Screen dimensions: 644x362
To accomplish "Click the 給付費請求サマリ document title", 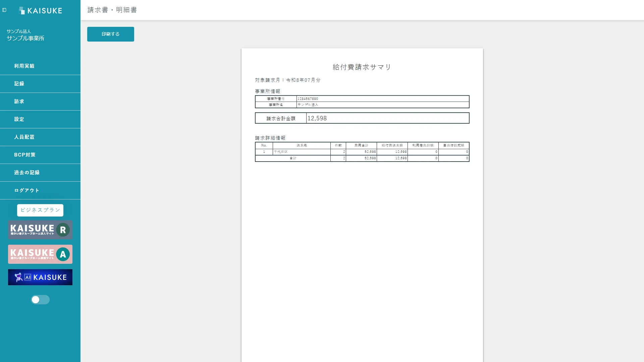I will pyautogui.click(x=362, y=67).
